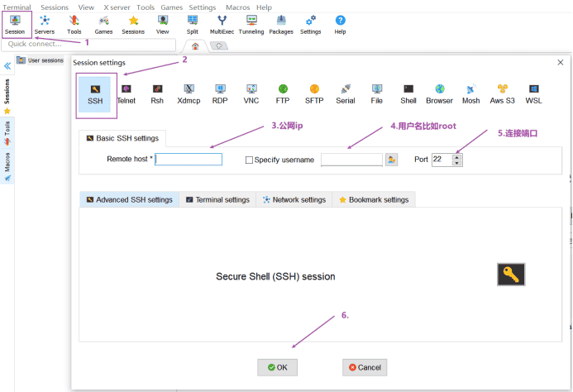Click the OK button
The image size is (573, 392).
(277, 367)
